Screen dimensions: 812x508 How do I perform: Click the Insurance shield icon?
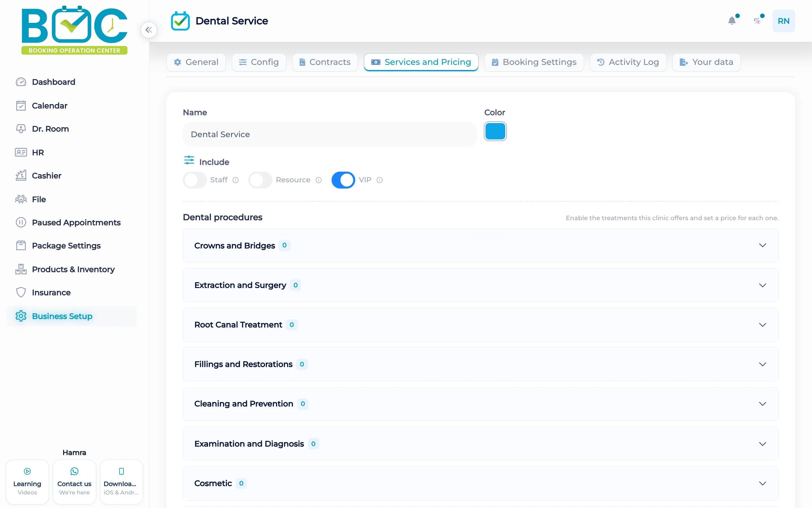click(21, 292)
